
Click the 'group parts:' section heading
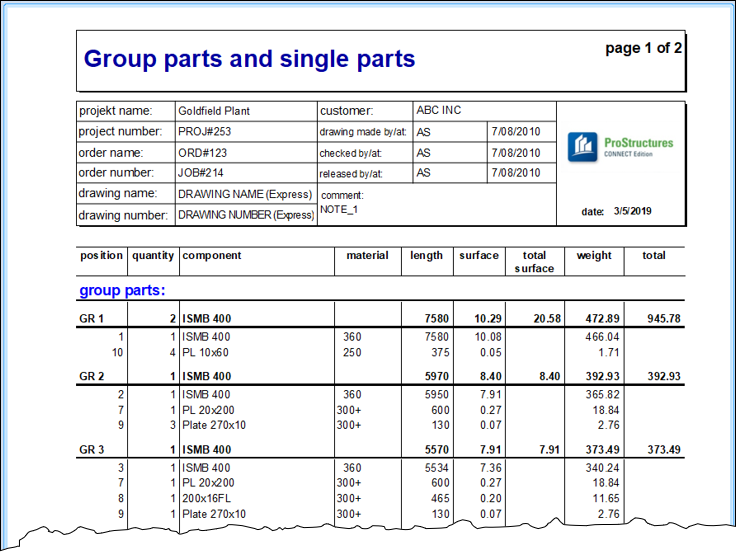coord(123,291)
